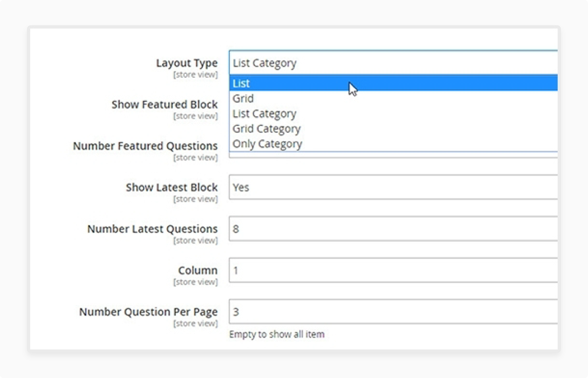Click the Number Featured Questions label
588x378 pixels.
tap(145, 146)
